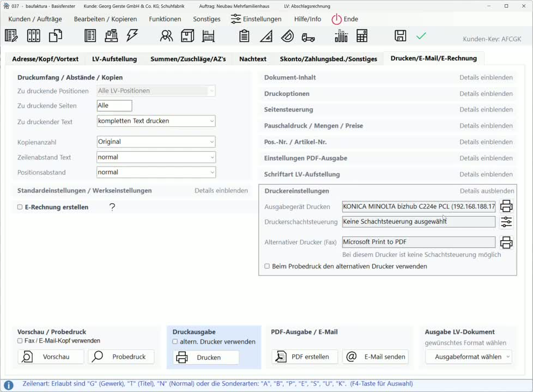Open Druckerschachtsteuerung sliders settings icon
The image size is (533, 392).
click(x=506, y=222)
